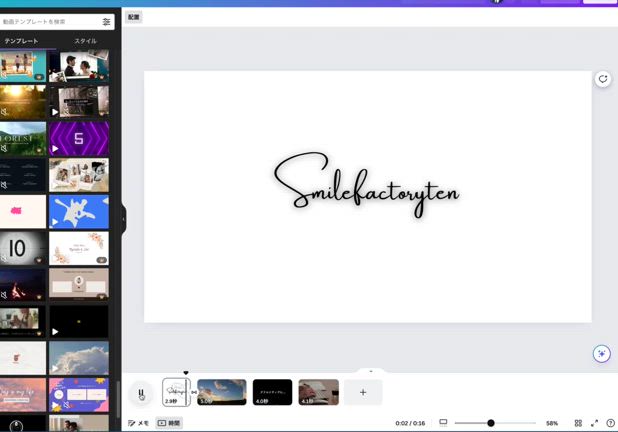Click the zoom slider handle
Image resolution: width=618 pixels, height=432 pixels.
[491, 423]
